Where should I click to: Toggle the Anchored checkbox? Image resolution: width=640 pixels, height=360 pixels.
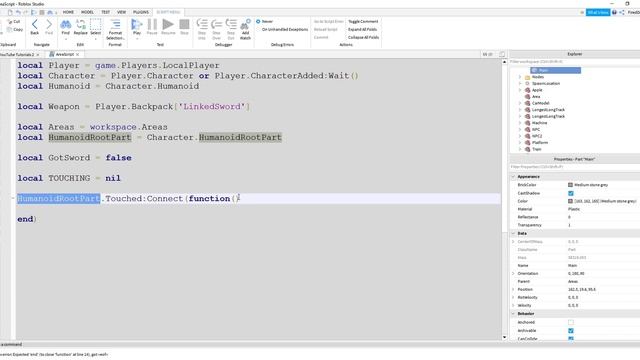pyautogui.click(x=571, y=322)
